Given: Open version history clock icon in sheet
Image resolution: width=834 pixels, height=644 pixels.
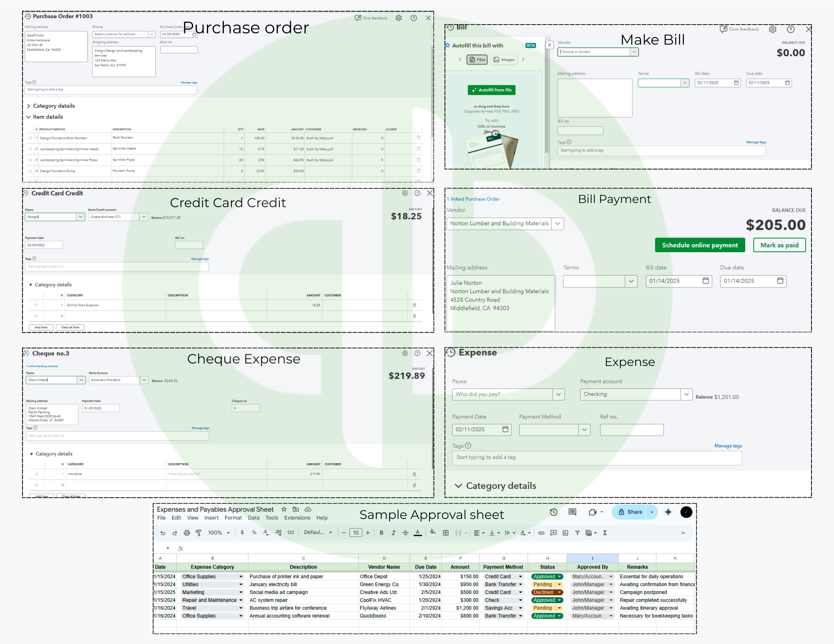Looking at the screenshot, I should 554,512.
